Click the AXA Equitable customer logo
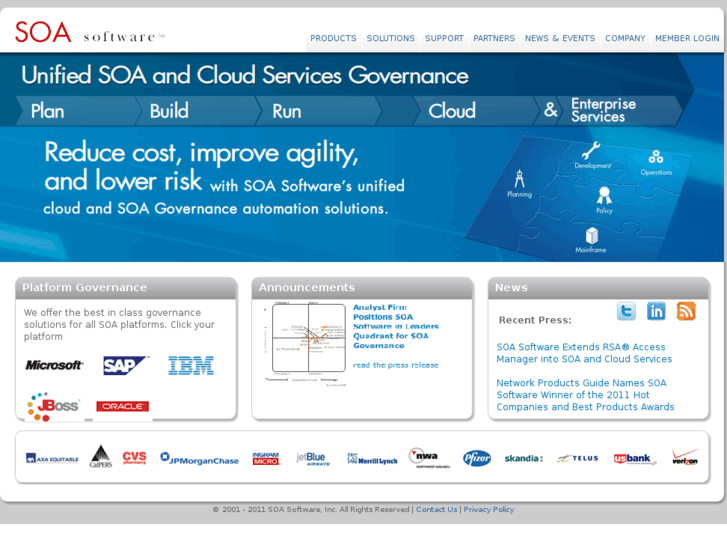The width and height of the screenshot is (727, 545). pos(52,459)
